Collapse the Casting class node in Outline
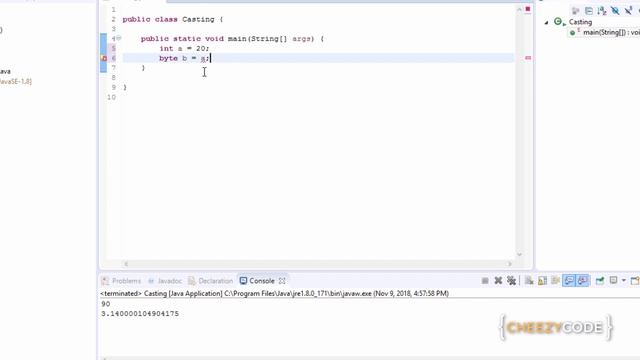 coord(547,22)
